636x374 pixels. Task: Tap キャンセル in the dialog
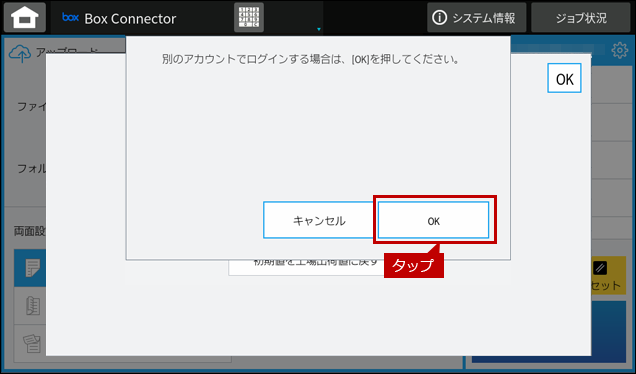[x=319, y=220]
